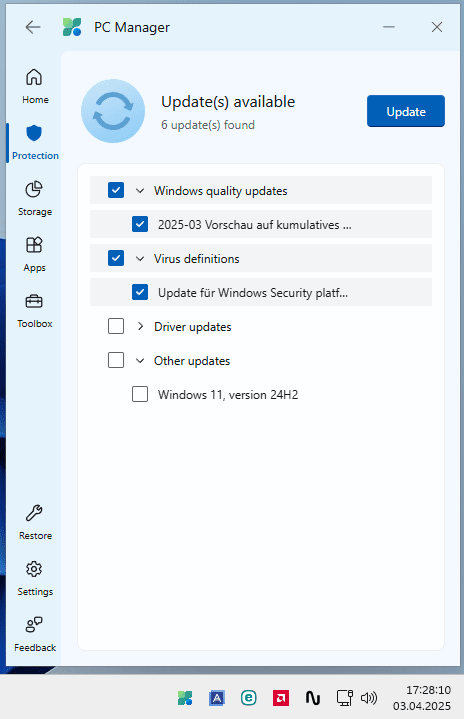Open the Storage pie chart icon

coord(34,189)
